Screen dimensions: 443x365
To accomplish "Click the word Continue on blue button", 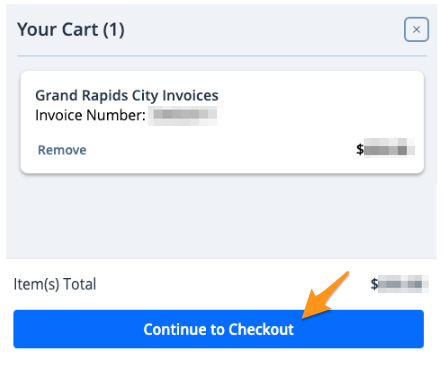I will pos(175,329).
